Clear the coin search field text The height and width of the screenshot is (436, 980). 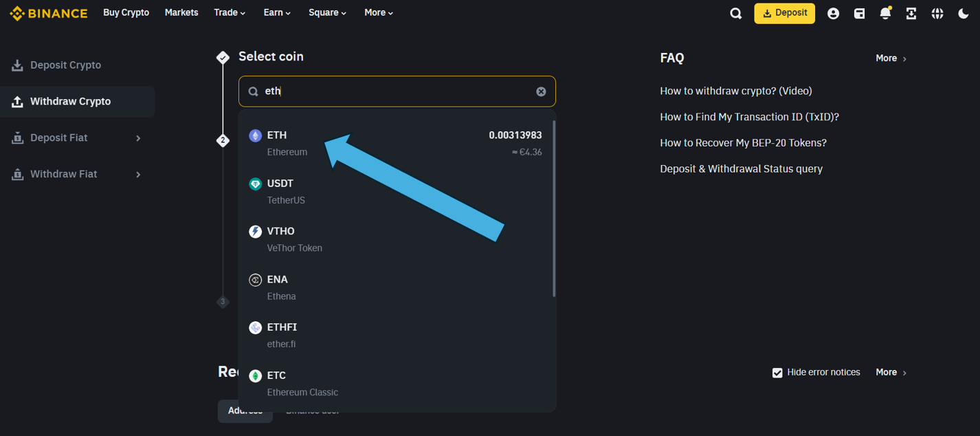click(x=541, y=91)
